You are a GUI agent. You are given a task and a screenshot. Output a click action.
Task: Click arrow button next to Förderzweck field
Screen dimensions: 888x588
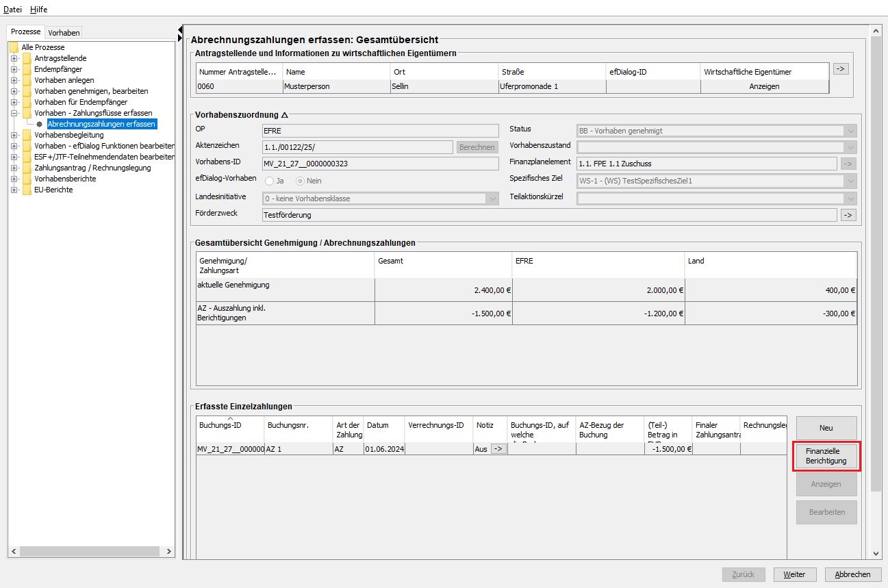[x=848, y=215]
